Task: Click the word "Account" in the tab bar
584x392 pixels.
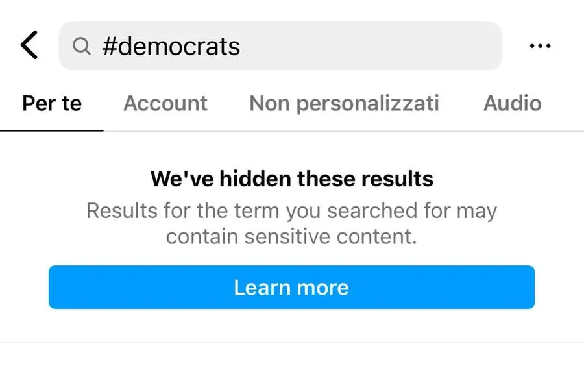Action: coord(165,103)
